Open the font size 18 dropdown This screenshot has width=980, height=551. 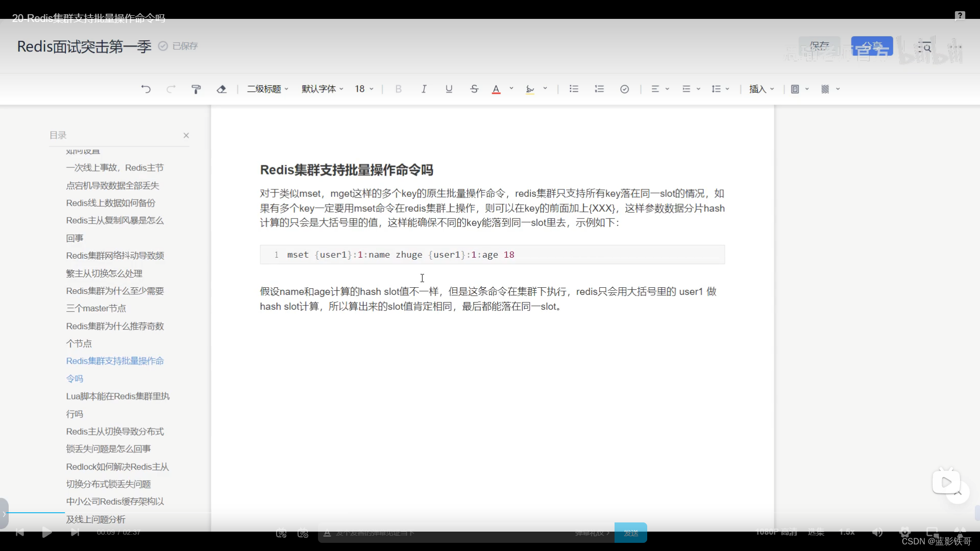(364, 89)
